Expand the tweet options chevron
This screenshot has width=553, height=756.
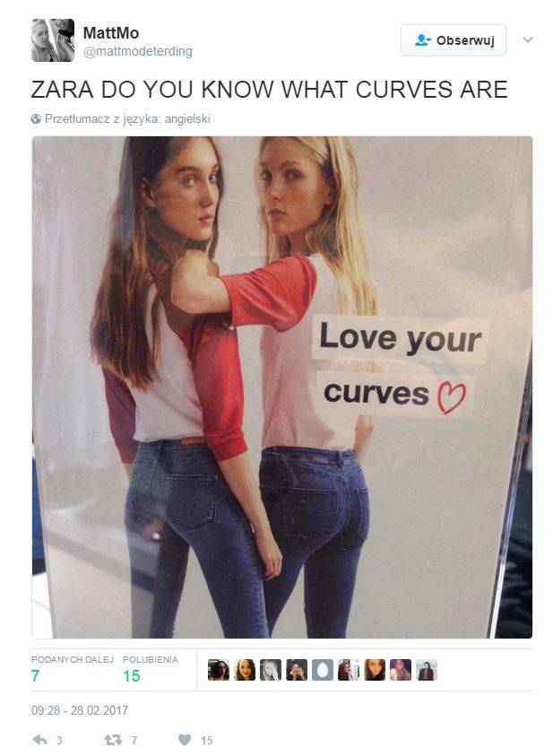coord(528,39)
